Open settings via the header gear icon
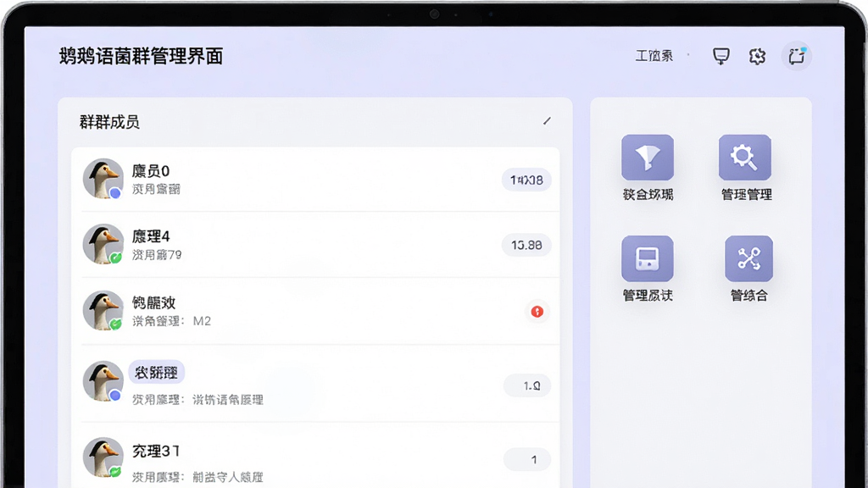Screen dimensions: 868x488 coord(757,57)
